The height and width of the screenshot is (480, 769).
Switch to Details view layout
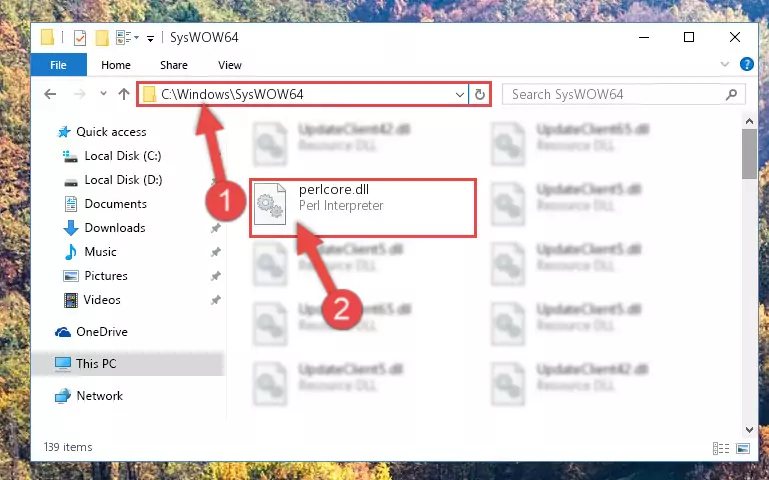(x=720, y=448)
